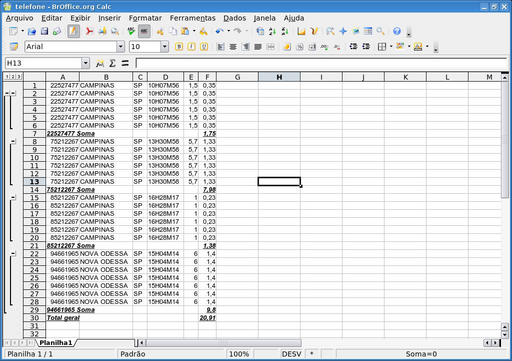
Task: Export directly as PDF
Action: click(x=89, y=31)
